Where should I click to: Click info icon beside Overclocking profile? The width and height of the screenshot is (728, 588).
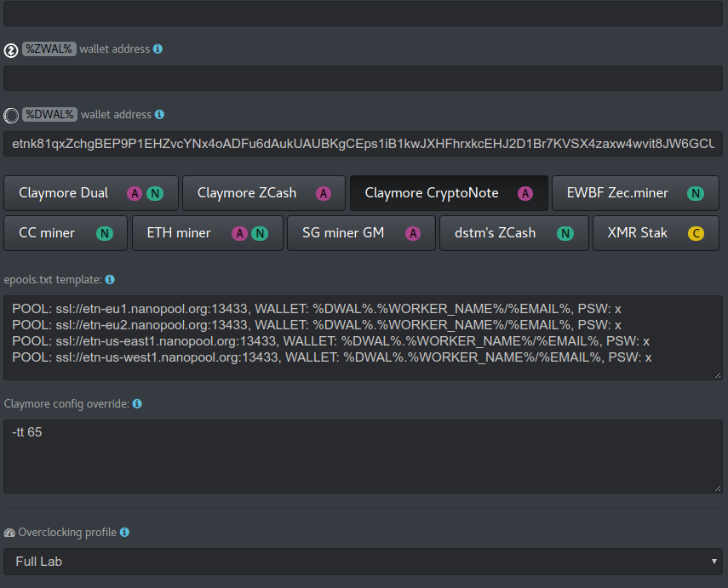click(x=124, y=532)
